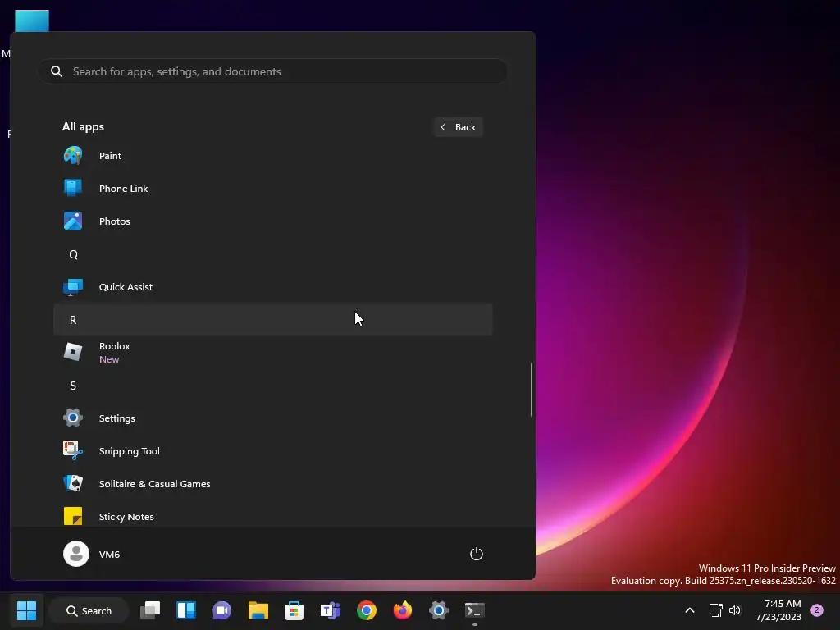Open the Roblox app icon
840x630 pixels.
tap(73, 352)
